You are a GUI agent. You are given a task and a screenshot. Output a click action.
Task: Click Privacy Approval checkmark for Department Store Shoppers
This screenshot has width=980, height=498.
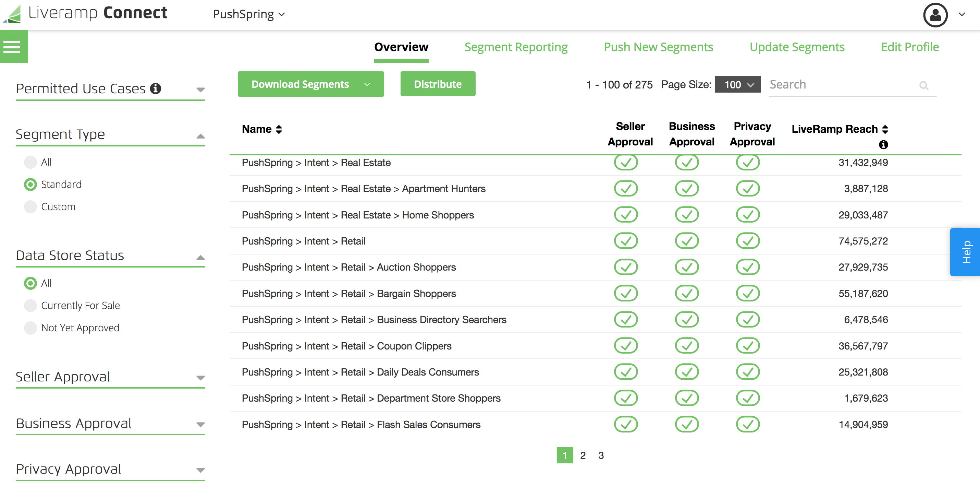pos(748,398)
